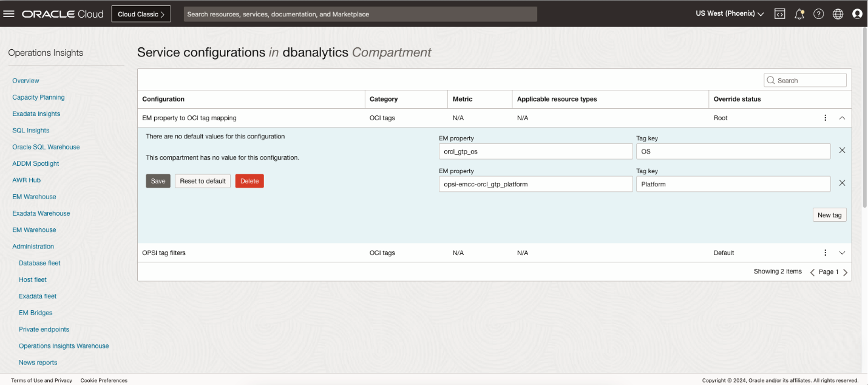The image size is (868, 385).
Task: Click the Metric column header
Action: pyautogui.click(x=463, y=99)
